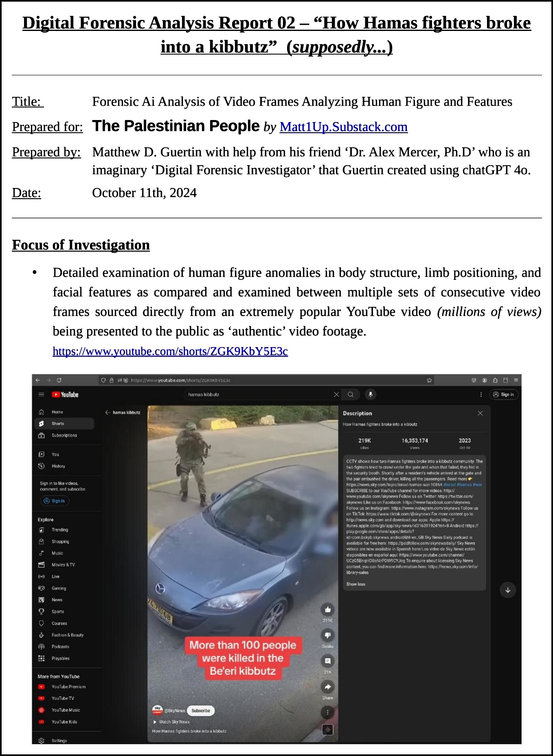Click the top-right Sign in button
The width and height of the screenshot is (553, 756).
tap(504, 394)
